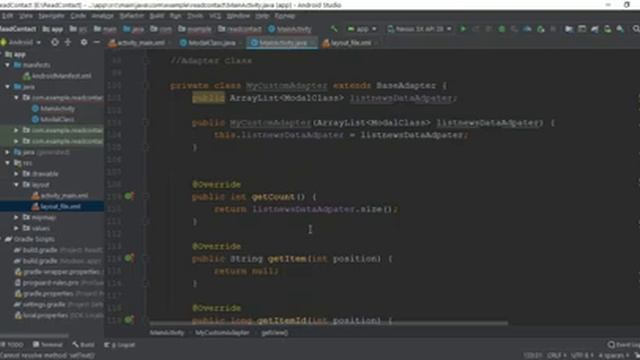Open the Refactor menu
The height and width of the screenshot is (360, 640).
pyautogui.click(x=131, y=16)
